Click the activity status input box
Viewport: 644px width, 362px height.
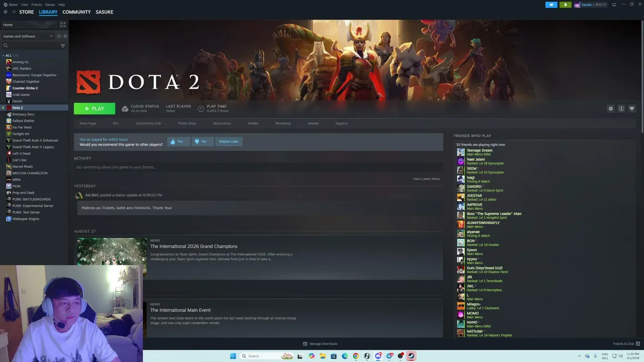(258, 167)
